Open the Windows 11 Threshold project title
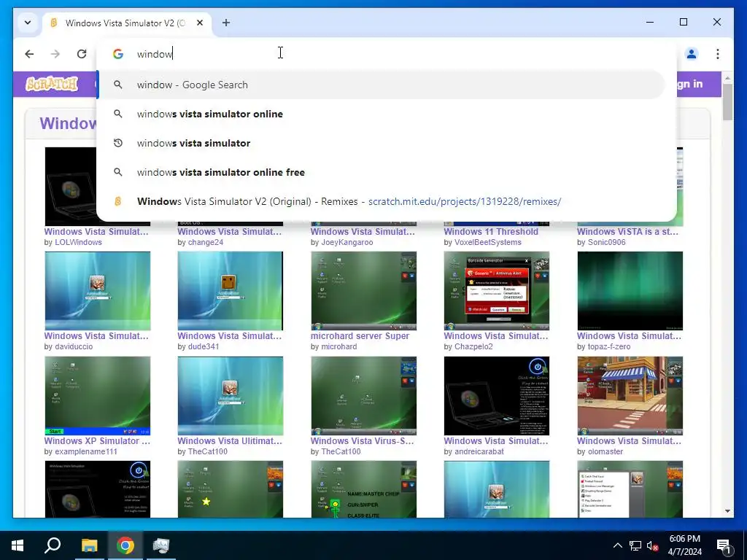 tap(491, 231)
